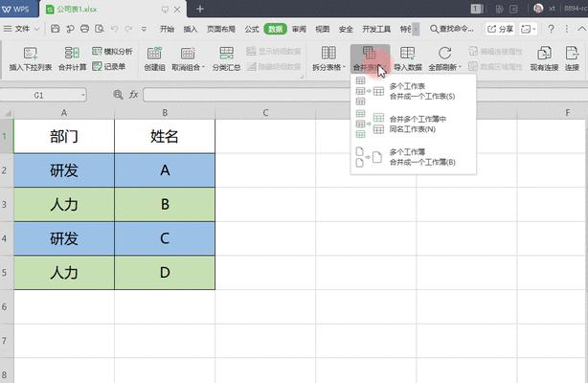Click the 分享 button
Viewport: 588px width, 383px height.
click(x=498, y=29)
